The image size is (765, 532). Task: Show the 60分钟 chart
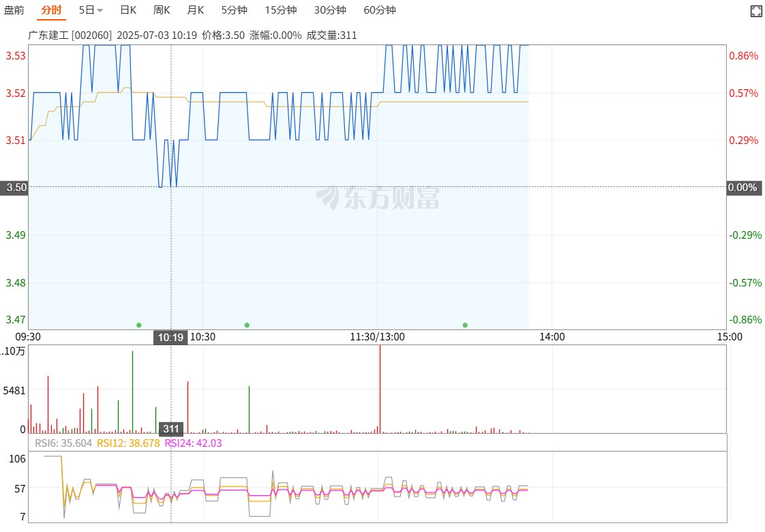(380, 10)
